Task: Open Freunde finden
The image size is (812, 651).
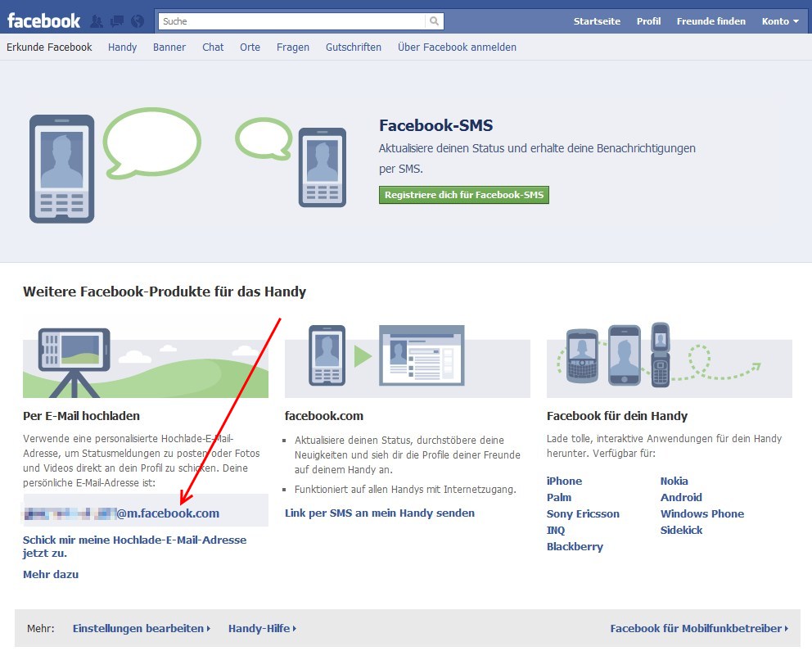Action: point(710,21)
